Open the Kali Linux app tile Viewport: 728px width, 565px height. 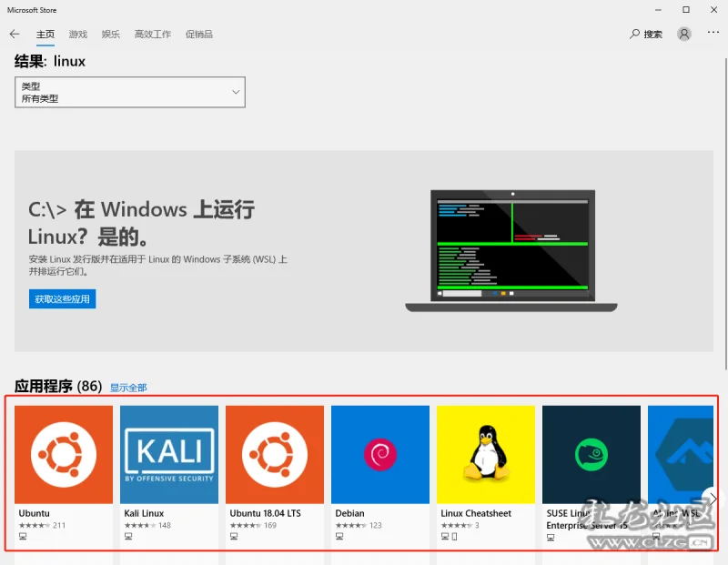[169, 455]
